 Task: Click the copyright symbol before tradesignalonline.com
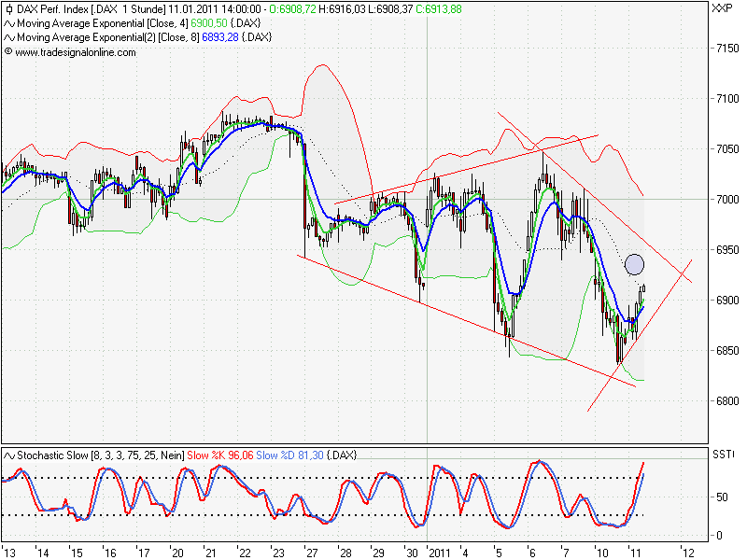click(x=8, y=52)
